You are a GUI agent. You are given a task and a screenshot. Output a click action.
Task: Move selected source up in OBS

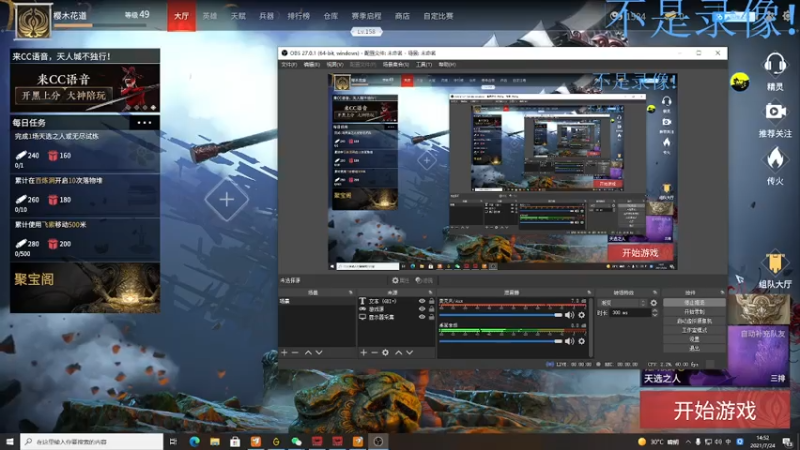pos(398,353)
